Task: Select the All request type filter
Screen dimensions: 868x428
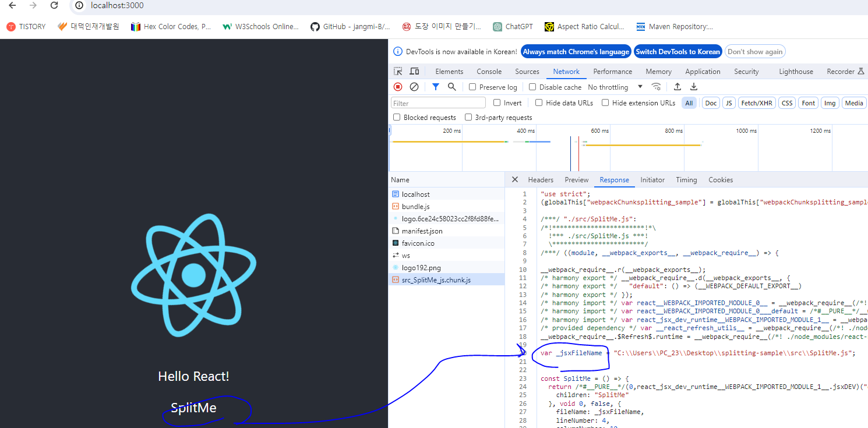Action: point(689,103)
